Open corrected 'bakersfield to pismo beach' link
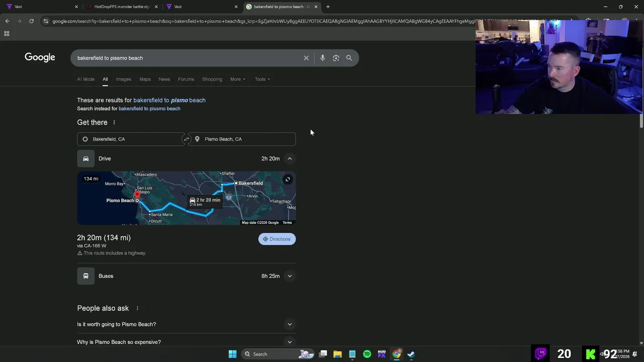 click(169, 100)
